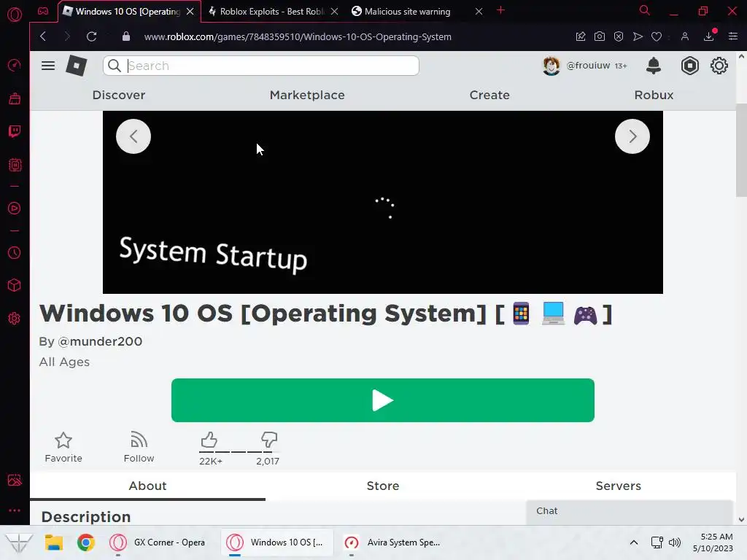Switch to Malicious site warning tab

click(x=408, y=11)
